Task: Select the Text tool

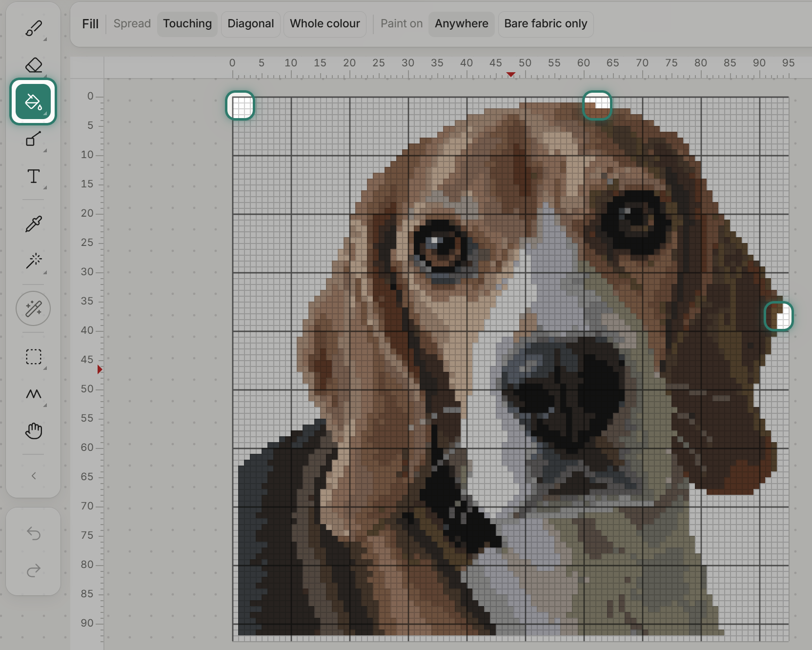Action: 33,176
